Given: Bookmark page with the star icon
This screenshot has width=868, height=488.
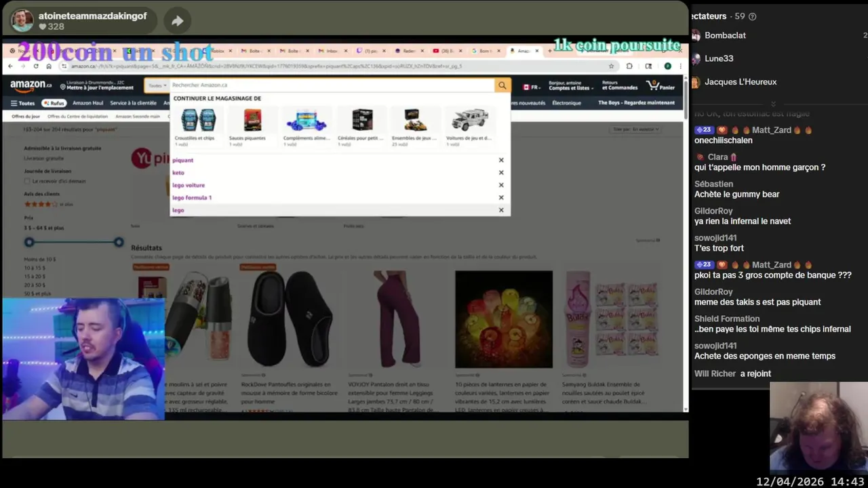Looking at the screenshot, I should [611, 66].
